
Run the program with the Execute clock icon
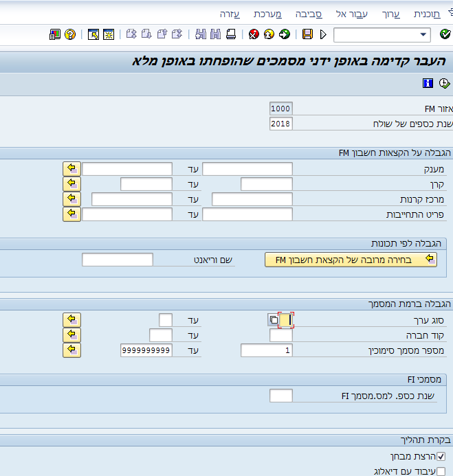point(444,83)
